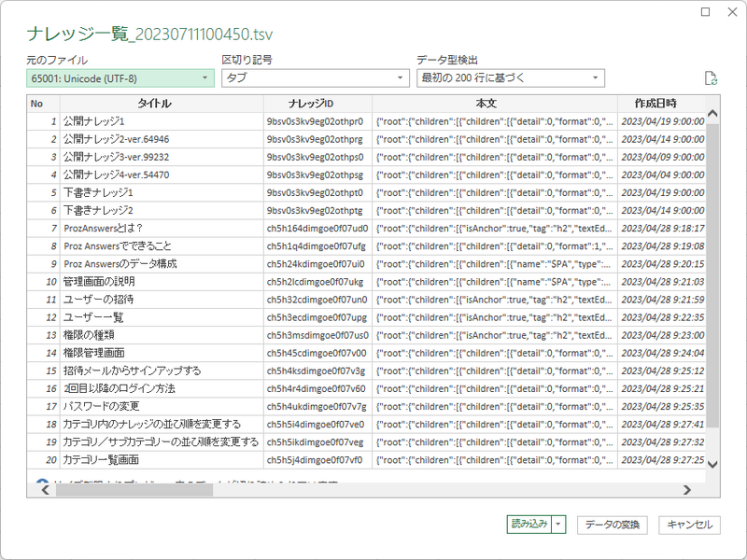
Task: Maximize the import dialog window
Action: point(706,12)
